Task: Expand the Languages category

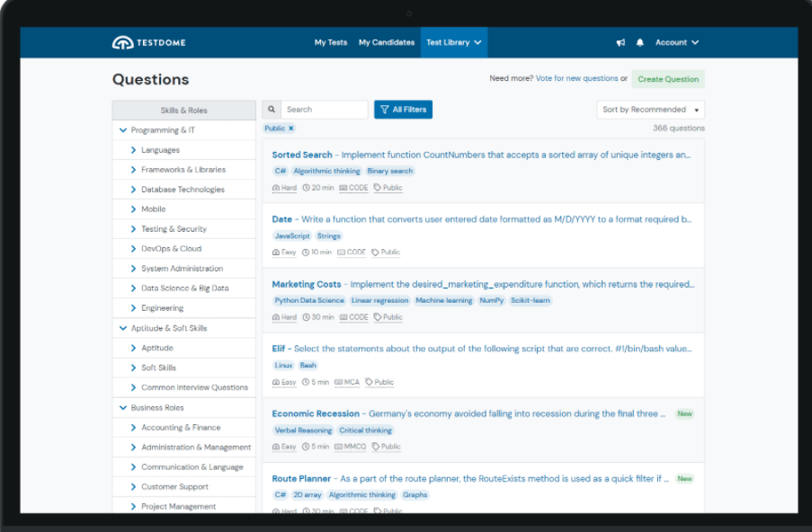Action: coord(133,150)
